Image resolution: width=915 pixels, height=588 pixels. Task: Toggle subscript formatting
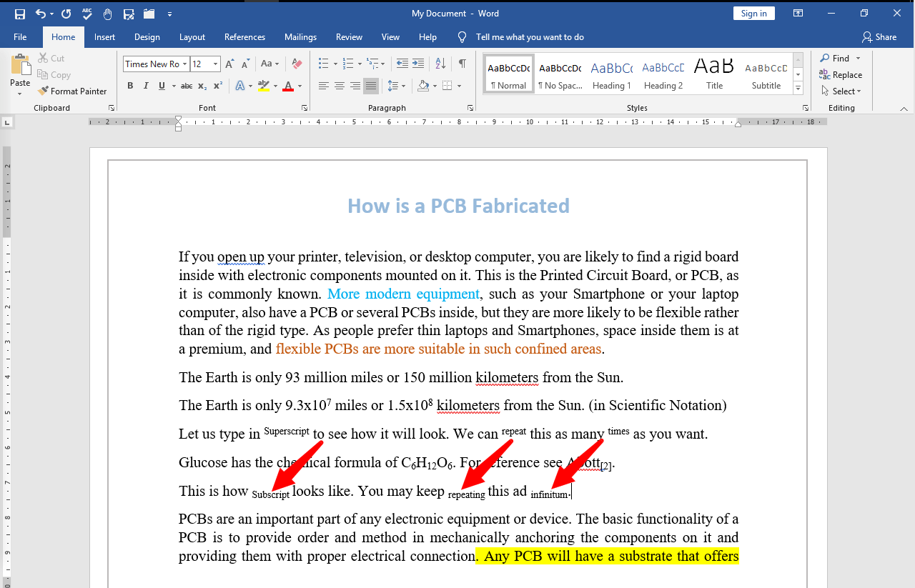(x=202, y=86)
